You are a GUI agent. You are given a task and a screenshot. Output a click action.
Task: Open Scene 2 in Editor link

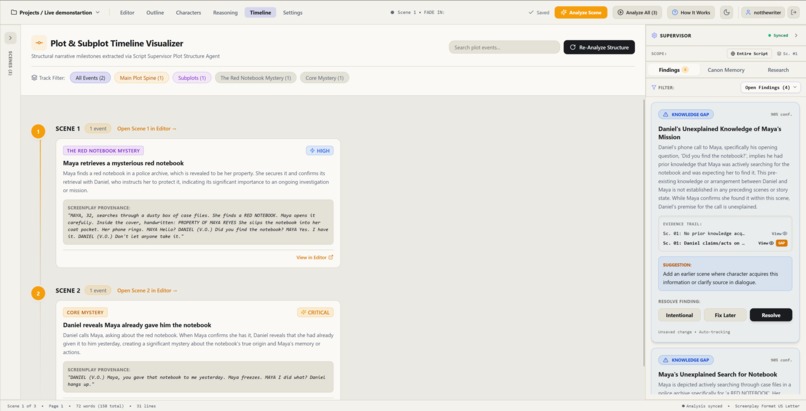(x=146, y=290)
